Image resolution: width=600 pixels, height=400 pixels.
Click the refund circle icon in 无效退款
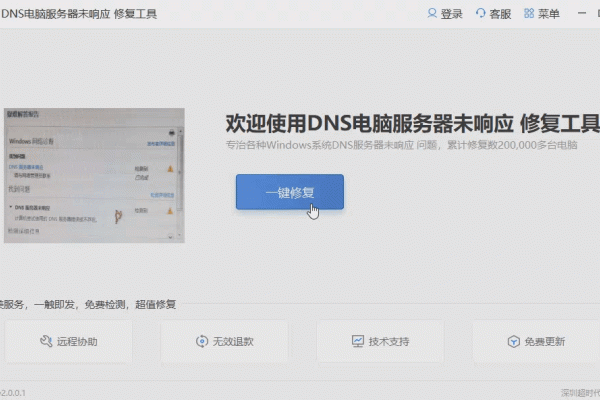point(202,341)
